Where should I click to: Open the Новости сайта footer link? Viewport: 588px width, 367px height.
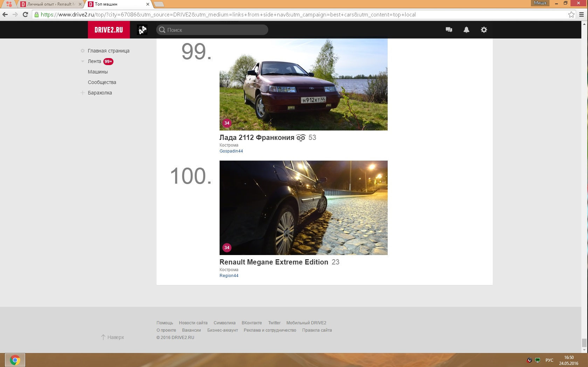(x=193, y=323)
